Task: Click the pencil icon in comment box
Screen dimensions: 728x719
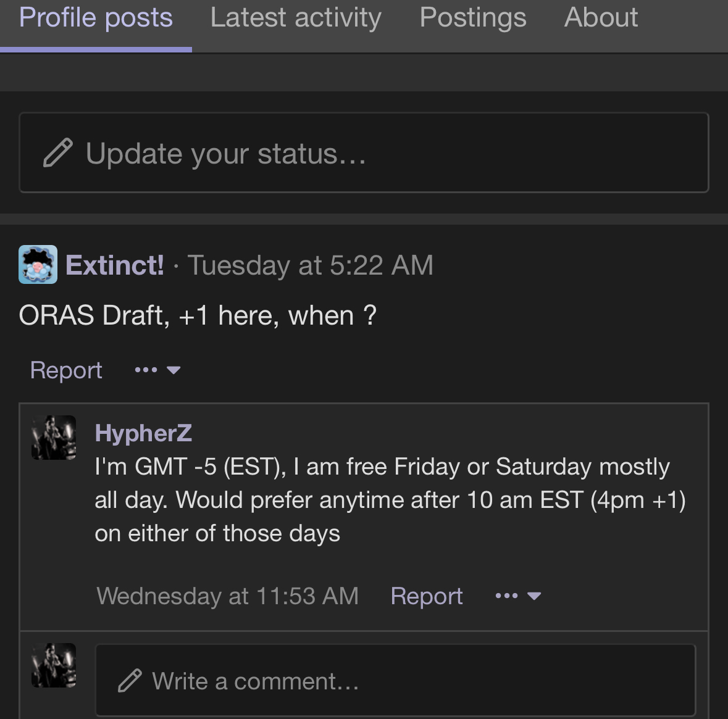Action: pos(130,681)
